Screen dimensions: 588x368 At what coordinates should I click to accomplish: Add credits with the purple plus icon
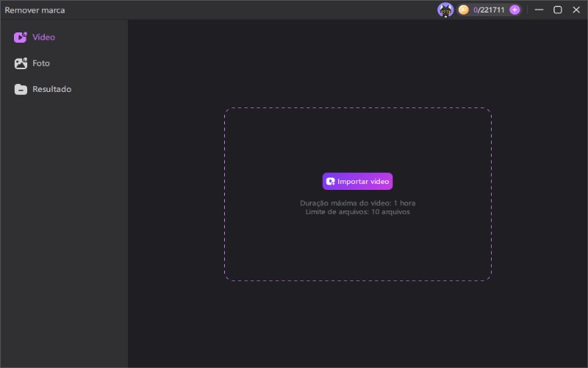(514, 10)
